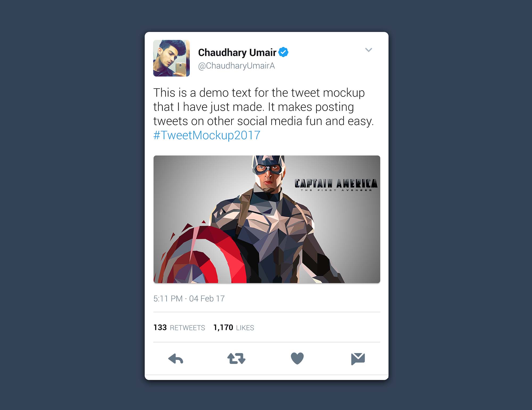
Task: Expand the tweet options chevron menu
Action: pos(368,50)
